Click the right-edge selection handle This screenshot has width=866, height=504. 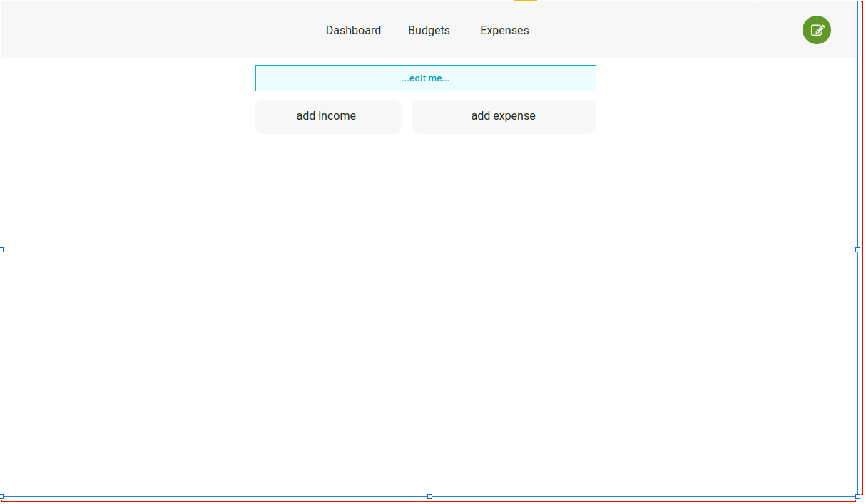(856, 250)
